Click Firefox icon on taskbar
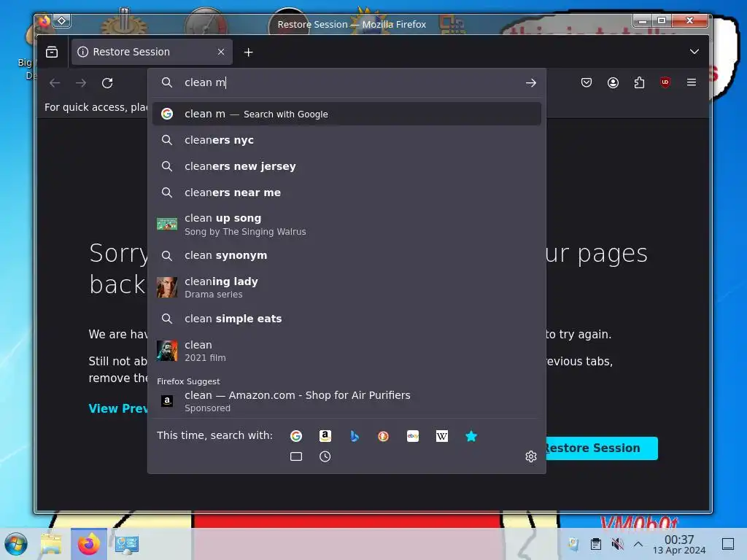The image size is (747, 560). coord(88,544)
